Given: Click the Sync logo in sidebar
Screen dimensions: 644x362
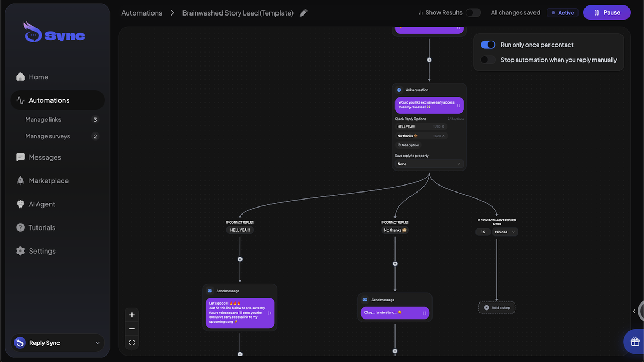Looking at the screenshot, I should 54,34.
